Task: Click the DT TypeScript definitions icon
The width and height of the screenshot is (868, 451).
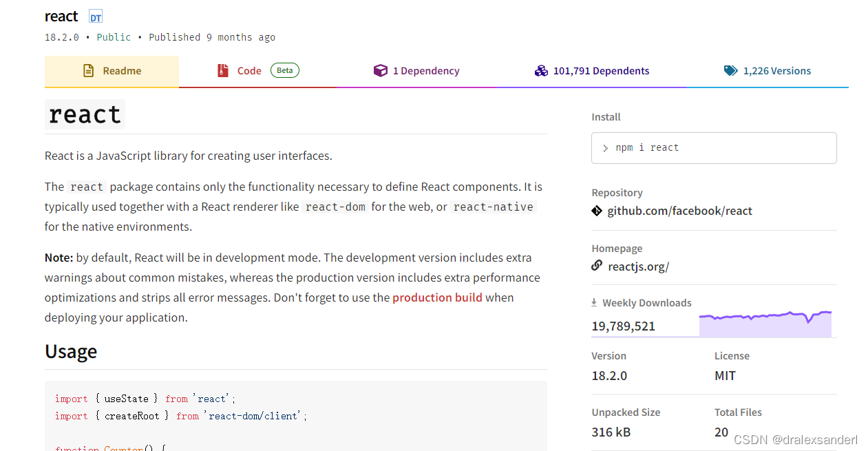Action: 96,17
